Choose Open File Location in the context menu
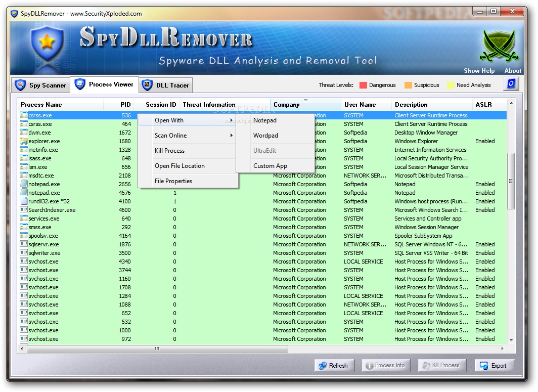This screenshot has width=538, height=392. [x=188, y=166]
